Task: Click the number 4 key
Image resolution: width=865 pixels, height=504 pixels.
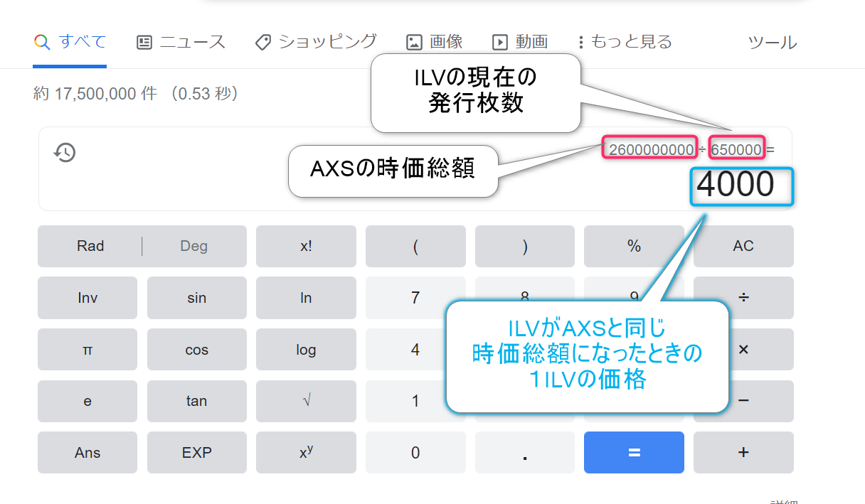Action: pyautogui.click(x=415, y=350)
